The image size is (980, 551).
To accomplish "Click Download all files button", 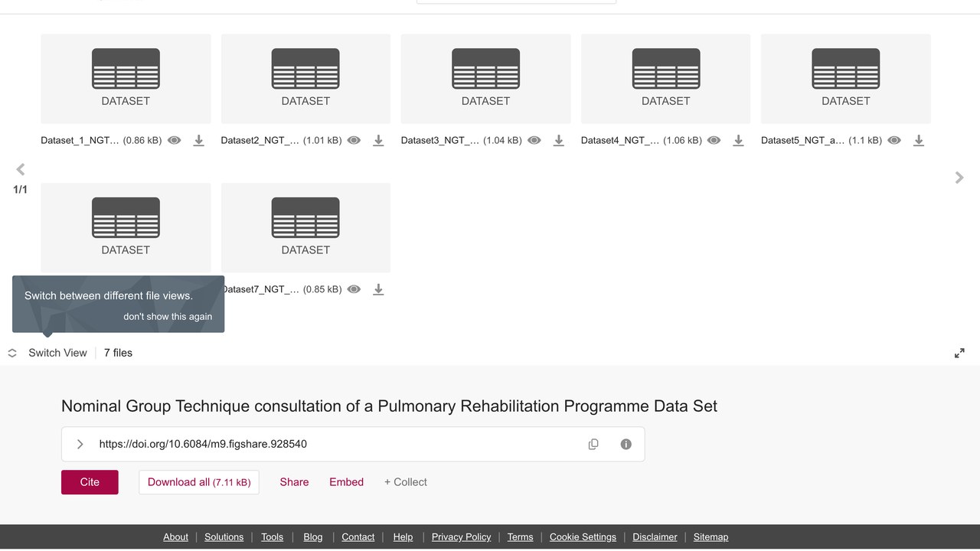I will (199, 482).
